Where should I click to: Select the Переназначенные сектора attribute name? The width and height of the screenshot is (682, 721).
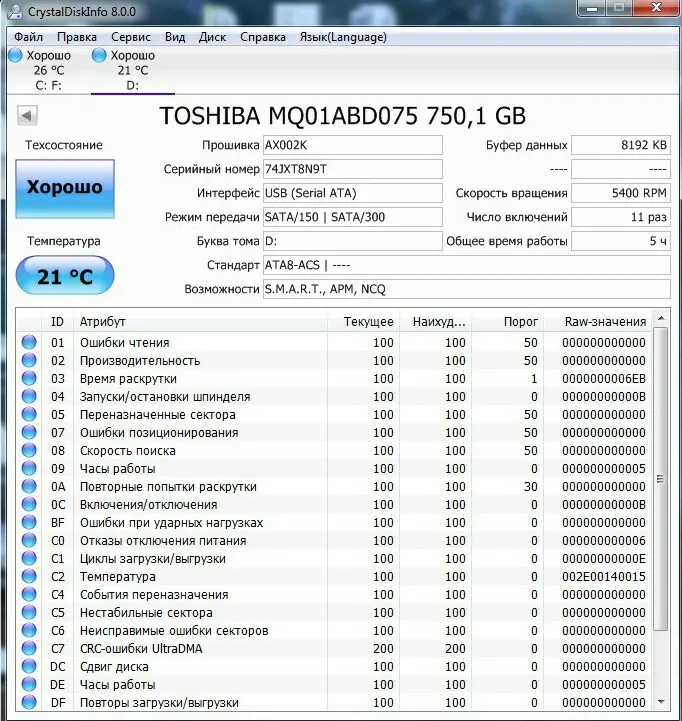[158, 415]
